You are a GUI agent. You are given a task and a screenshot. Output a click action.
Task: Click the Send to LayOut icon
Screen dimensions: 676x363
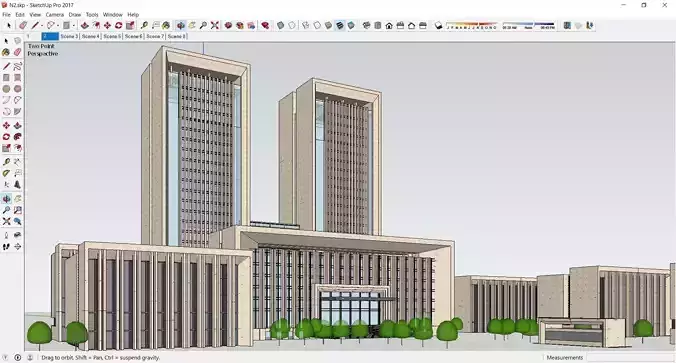(251, 25)
